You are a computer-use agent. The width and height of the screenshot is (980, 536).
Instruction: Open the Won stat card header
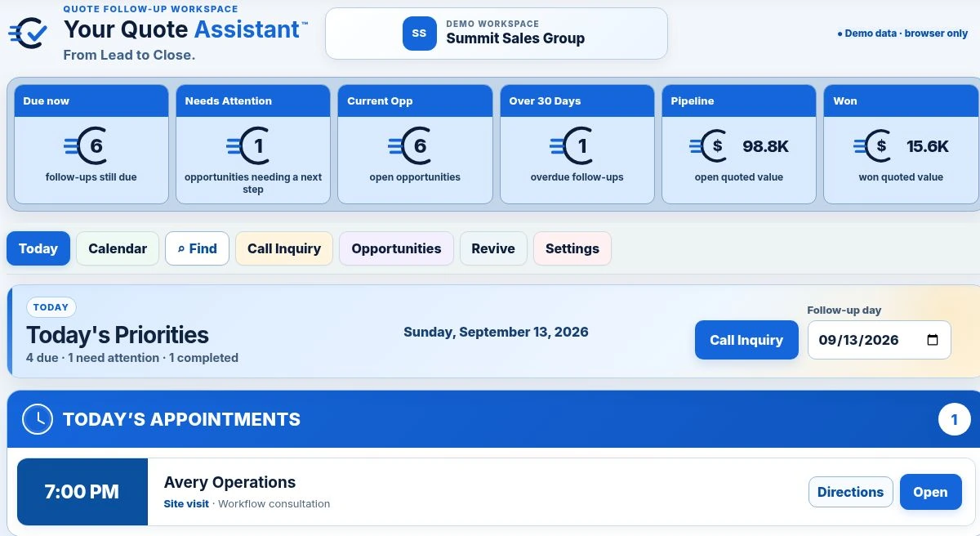pyautogui.click(x=901, y=101)
